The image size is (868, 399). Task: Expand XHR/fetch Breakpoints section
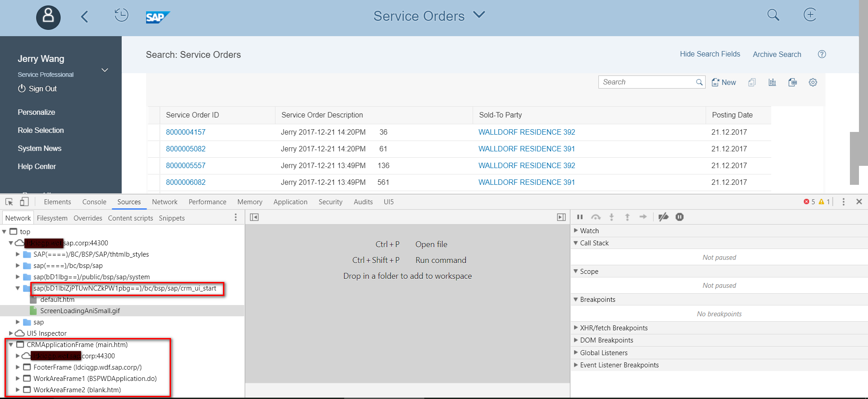(x=576, y=328)
